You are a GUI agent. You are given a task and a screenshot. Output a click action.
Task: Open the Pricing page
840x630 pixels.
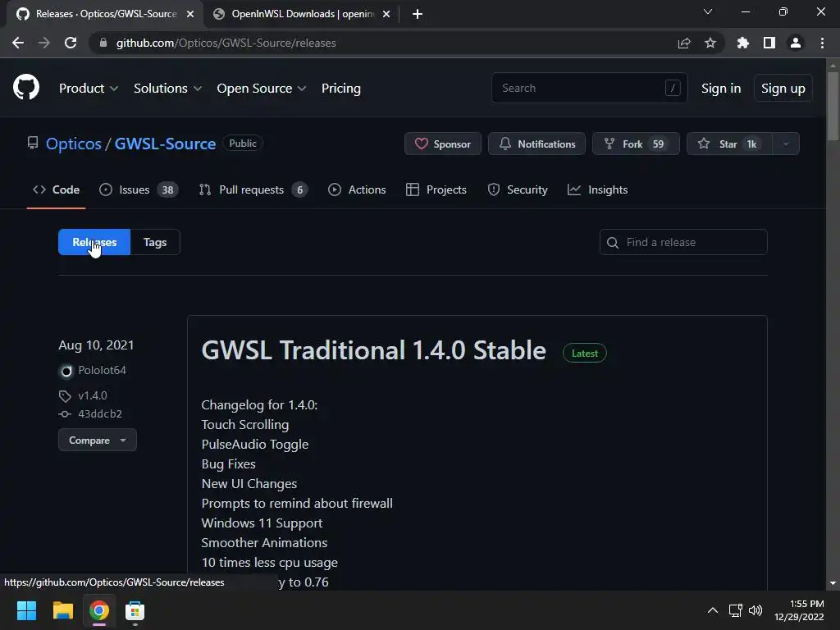(340, 89)
